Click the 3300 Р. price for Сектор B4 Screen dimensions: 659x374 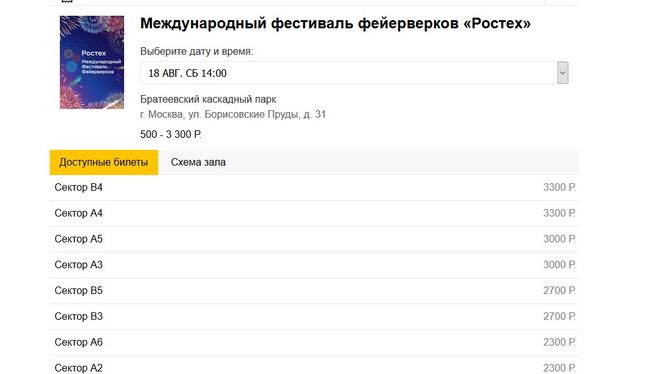click(x=559, y=187)
